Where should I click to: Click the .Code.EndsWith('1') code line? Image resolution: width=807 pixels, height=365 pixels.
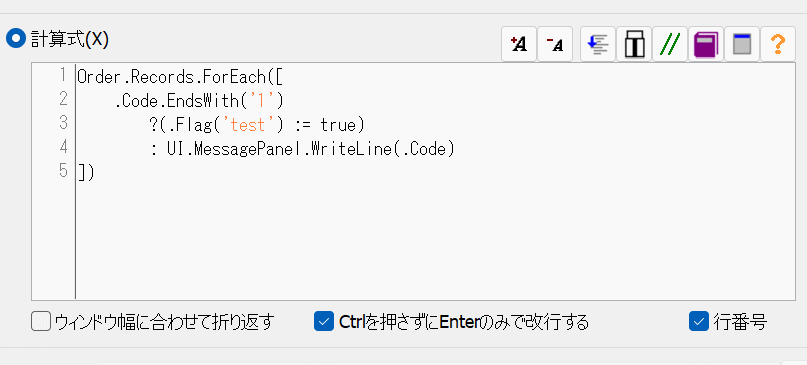pyautogui.click(x=199, y=101)
